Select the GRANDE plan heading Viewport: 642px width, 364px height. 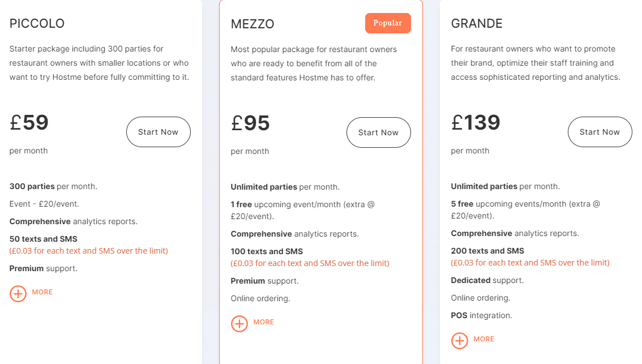477,23
